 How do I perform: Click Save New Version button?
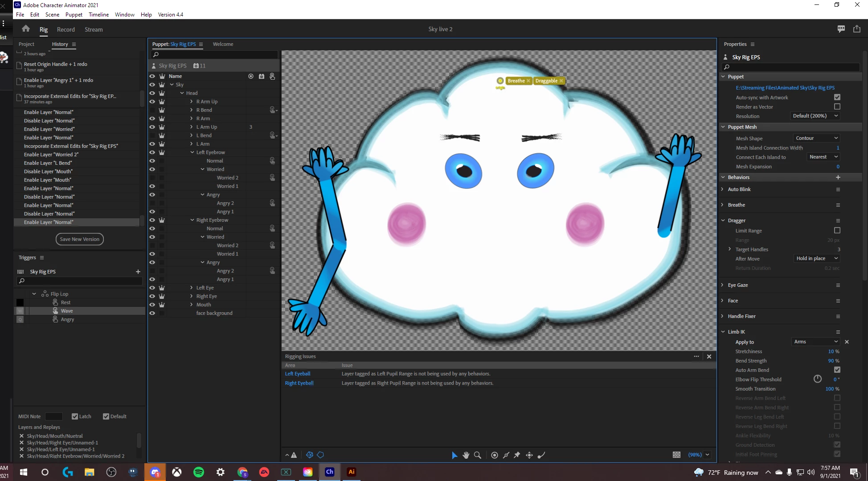click(x=80, y=239)
